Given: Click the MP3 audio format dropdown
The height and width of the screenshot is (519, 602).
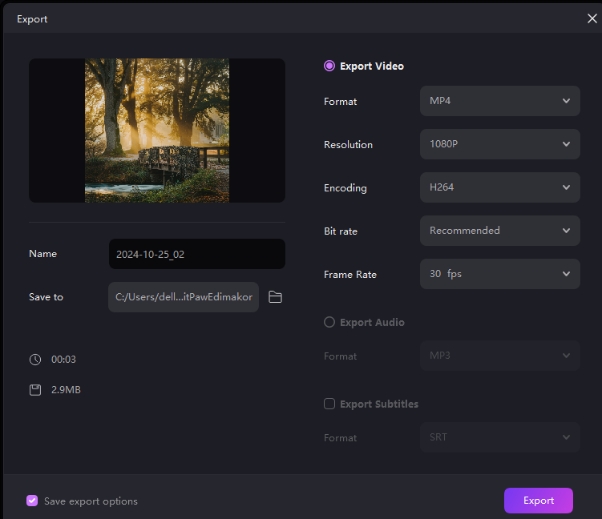Looking at the screenshot, I should [499, 356].
